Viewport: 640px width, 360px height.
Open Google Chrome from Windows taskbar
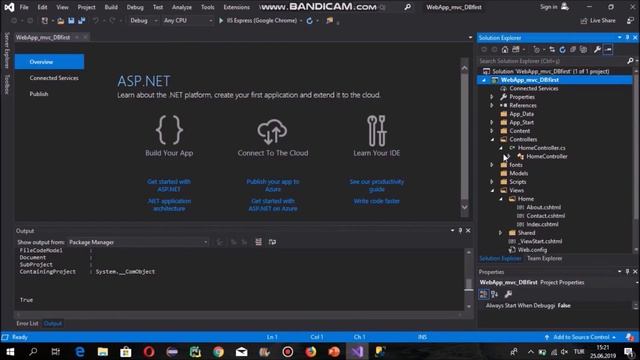(218, 351)
